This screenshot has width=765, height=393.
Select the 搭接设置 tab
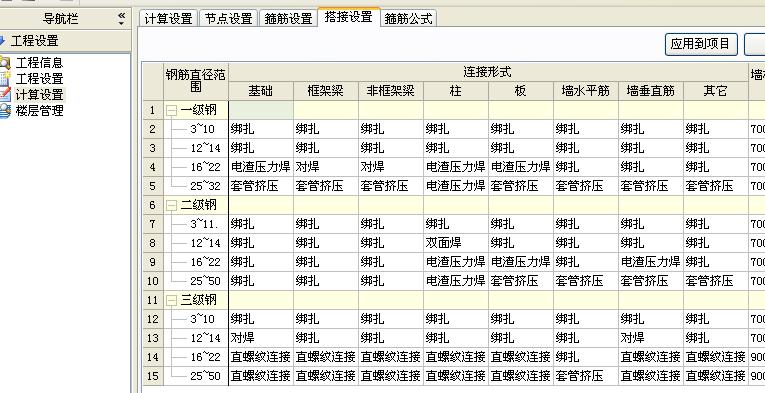pos(348,17)
